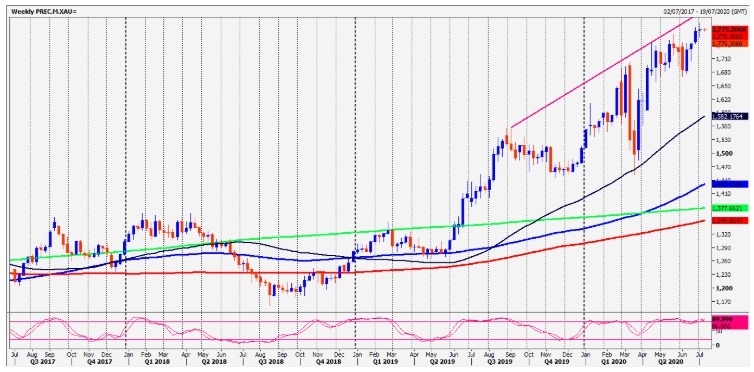
Task: Click the red moving average value label
Action: pos(729,221)
